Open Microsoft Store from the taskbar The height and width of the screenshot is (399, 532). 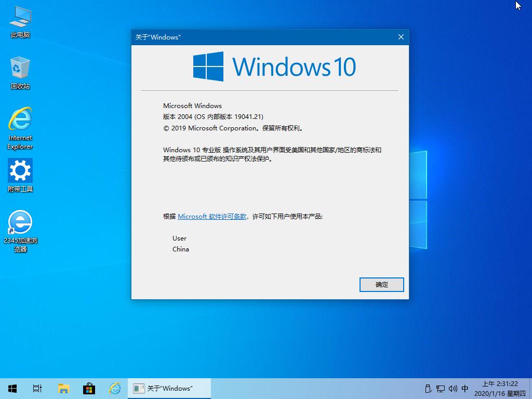point(89,389)
